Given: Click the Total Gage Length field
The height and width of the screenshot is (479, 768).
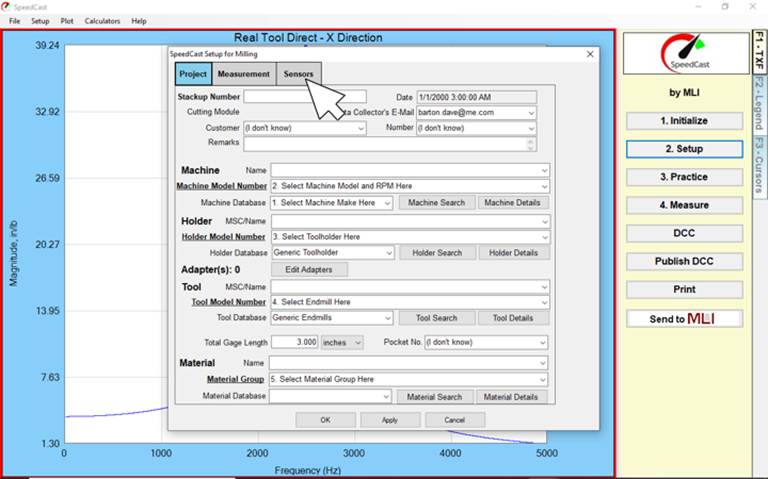Looking at the screenshot, I should [295, 342].
